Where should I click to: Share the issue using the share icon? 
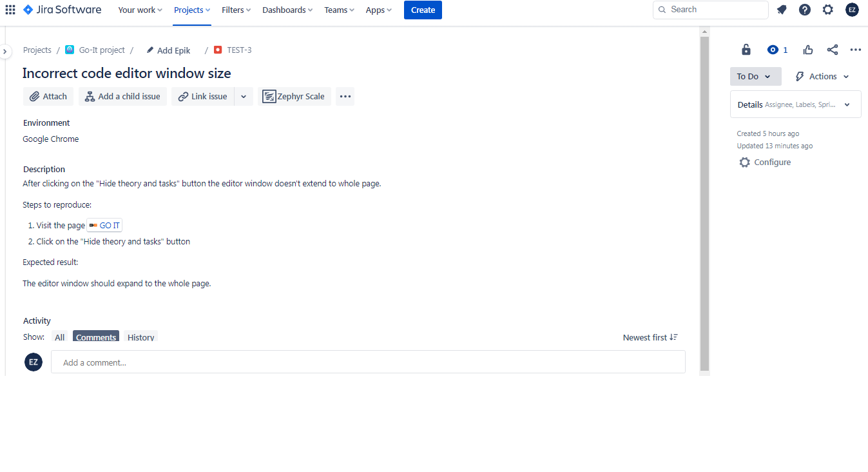pyautogui.click(x=832, y=50)
